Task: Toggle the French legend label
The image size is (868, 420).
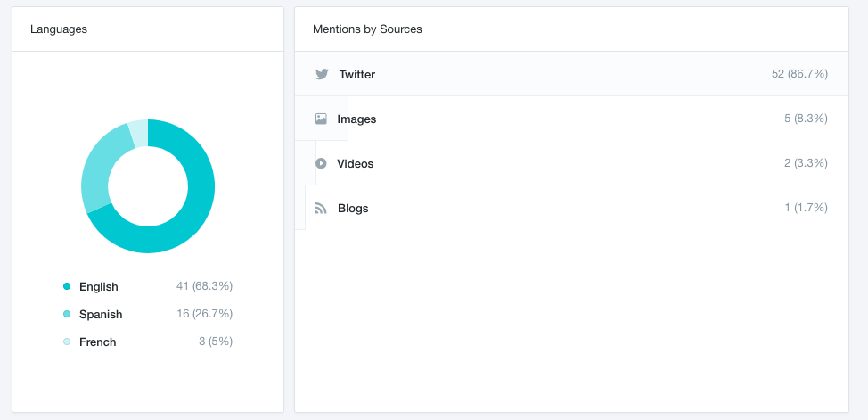Action: click(x=97, y=342)
